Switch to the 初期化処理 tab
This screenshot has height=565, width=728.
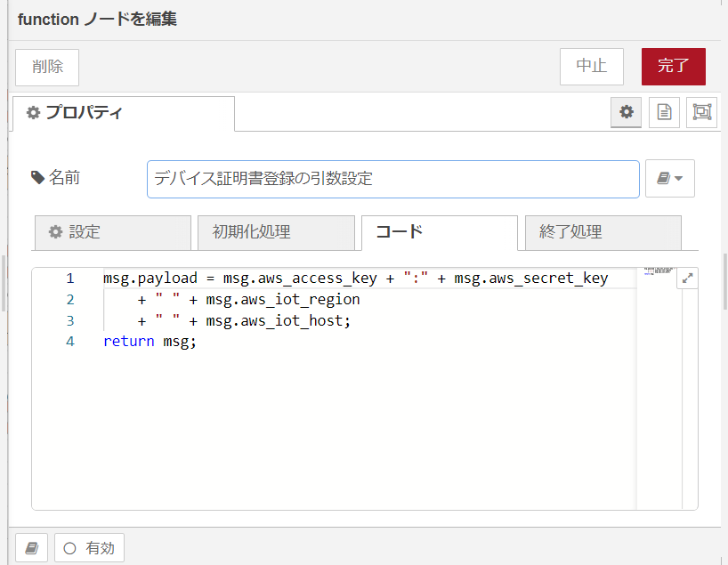pyautogui.click(x=276, y=232)
